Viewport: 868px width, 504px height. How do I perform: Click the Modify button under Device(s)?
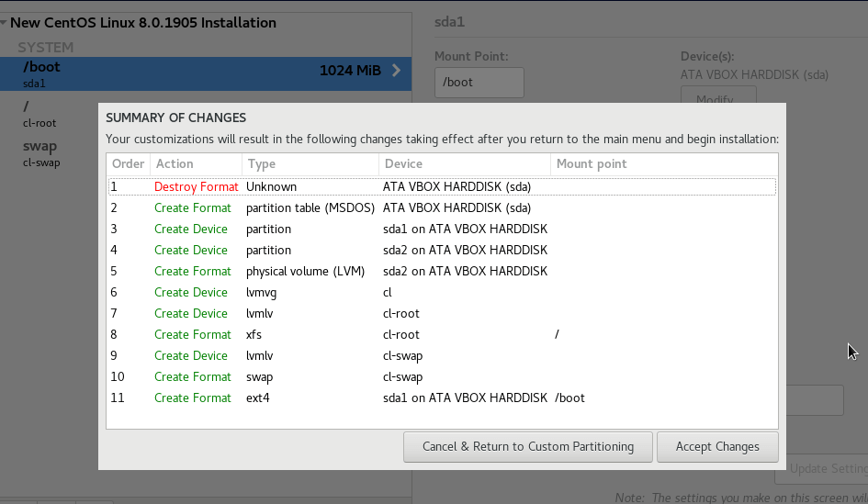pos(718,95)
